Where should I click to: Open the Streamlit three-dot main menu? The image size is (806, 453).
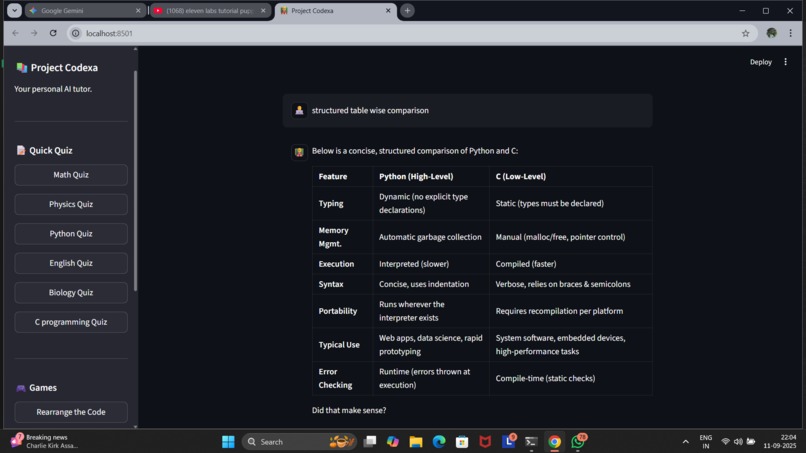[785, 62]
